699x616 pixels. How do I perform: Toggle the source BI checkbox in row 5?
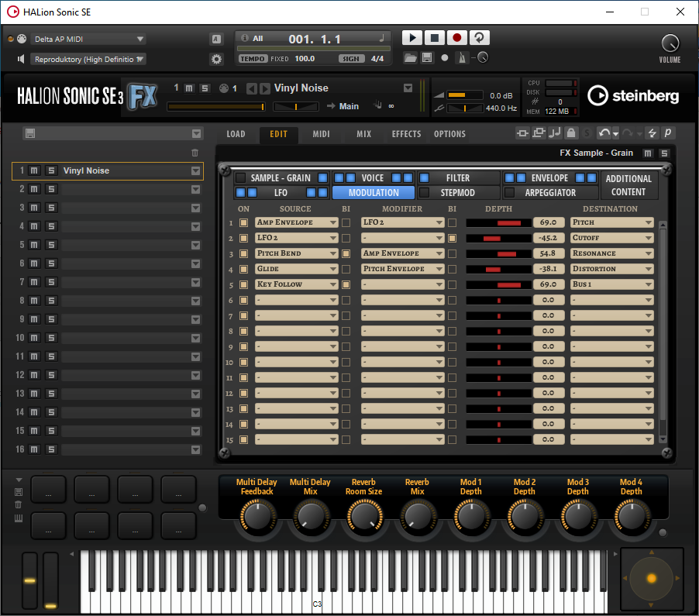point(346,284)
